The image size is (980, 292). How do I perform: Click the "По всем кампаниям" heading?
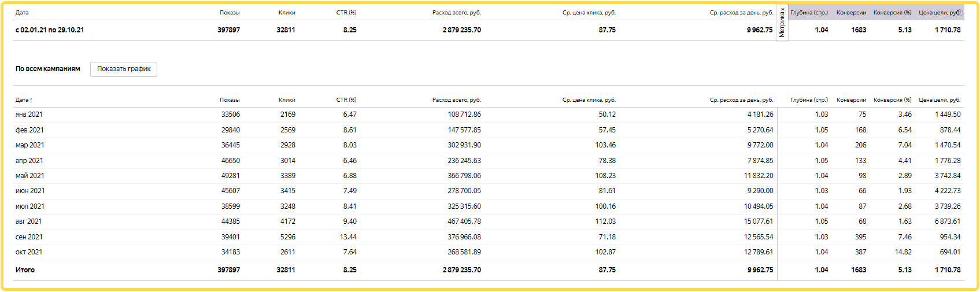pos(48,69)
